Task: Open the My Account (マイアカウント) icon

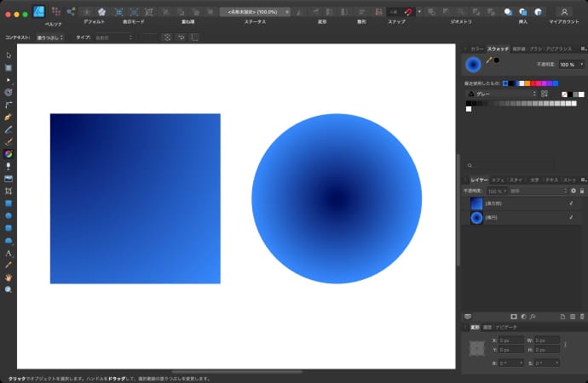Action: [x=563, y=12]
